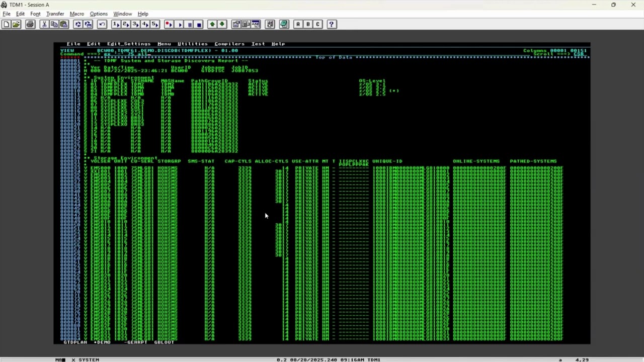Click the CAP-CYLS column header
Image resolution: width=644 pixels, height=362 pixels.
point(238,161)
